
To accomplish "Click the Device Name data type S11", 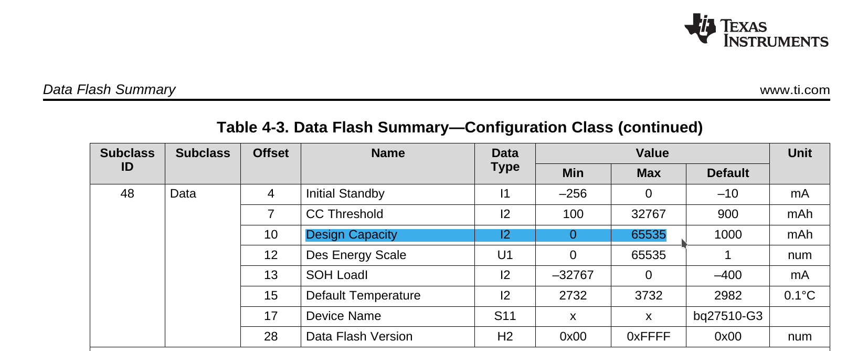I will [x=505, y=316].
